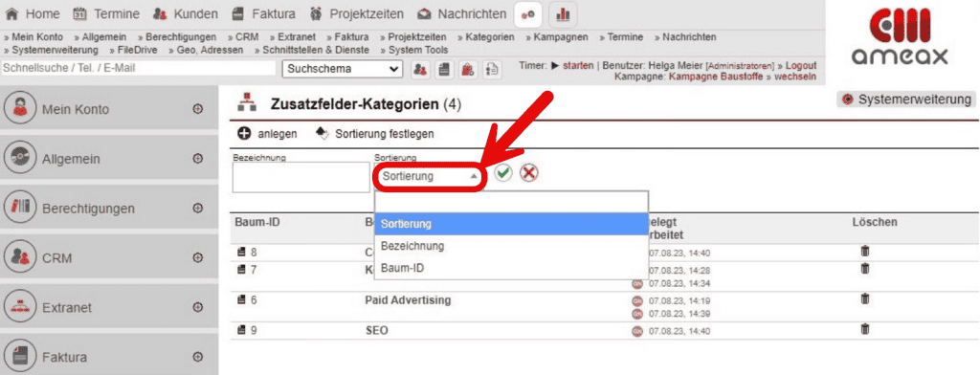Expand the Extranet sidebar section
Screen dimensions: 980x375
(197, 307)
